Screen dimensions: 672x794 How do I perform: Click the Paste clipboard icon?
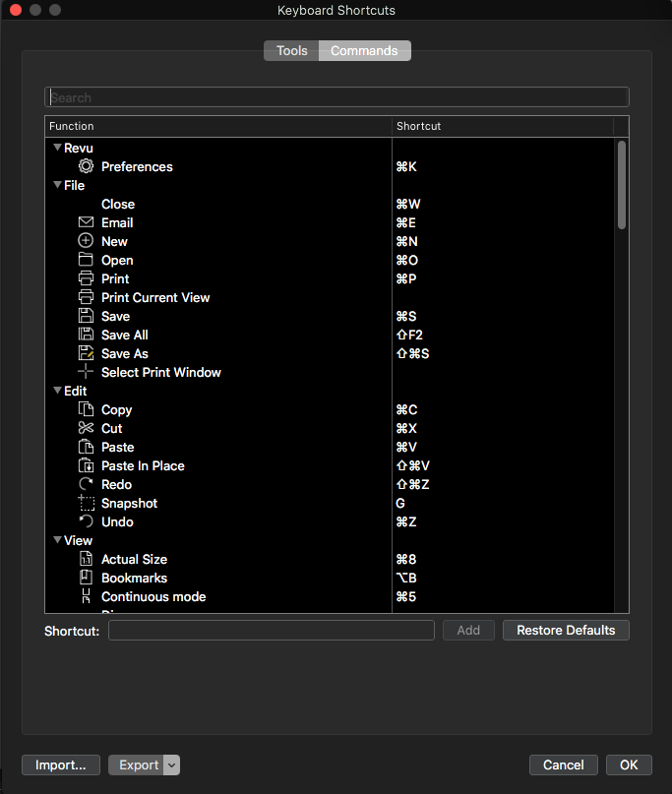click(86, 447)
